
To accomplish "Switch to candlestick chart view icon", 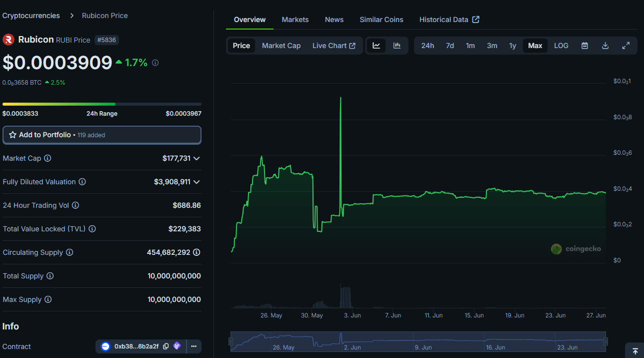I will (x=397, y=46).
